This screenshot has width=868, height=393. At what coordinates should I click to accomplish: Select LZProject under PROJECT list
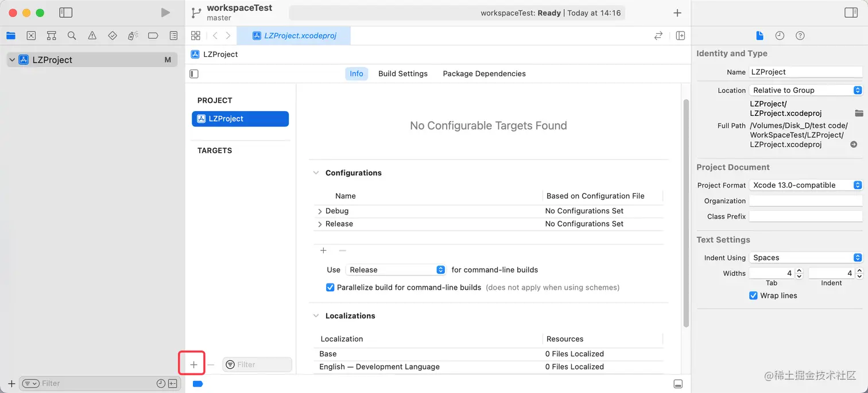pos(240,119)
